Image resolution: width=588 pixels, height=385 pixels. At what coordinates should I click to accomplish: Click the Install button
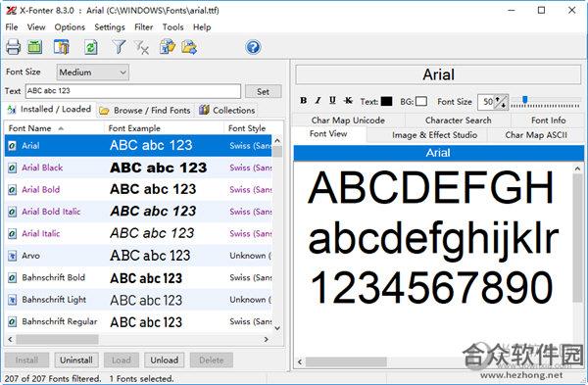pyautogui.click(x=26, y=361)
